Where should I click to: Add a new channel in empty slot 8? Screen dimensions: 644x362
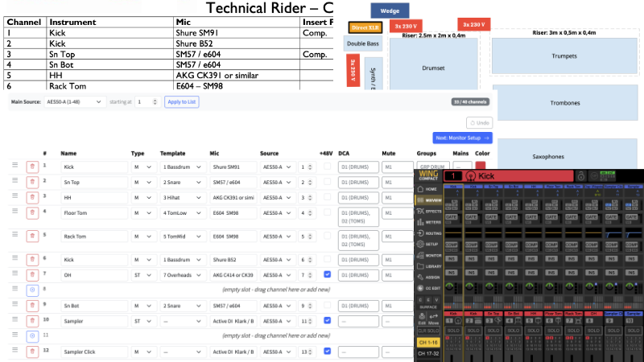[x=32, y=290]
